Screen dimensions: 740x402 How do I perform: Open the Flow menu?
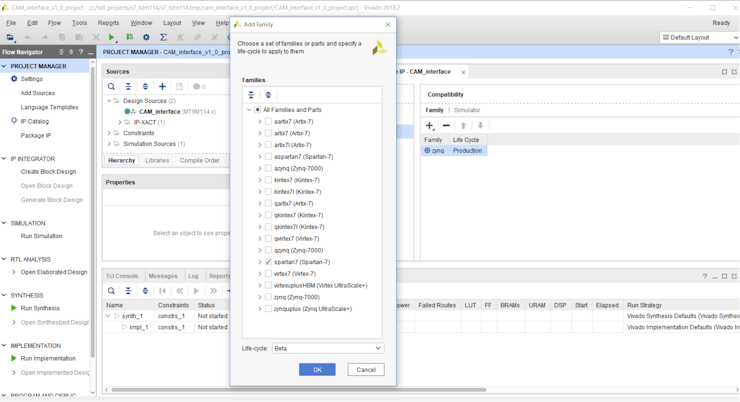coord(54,23)
